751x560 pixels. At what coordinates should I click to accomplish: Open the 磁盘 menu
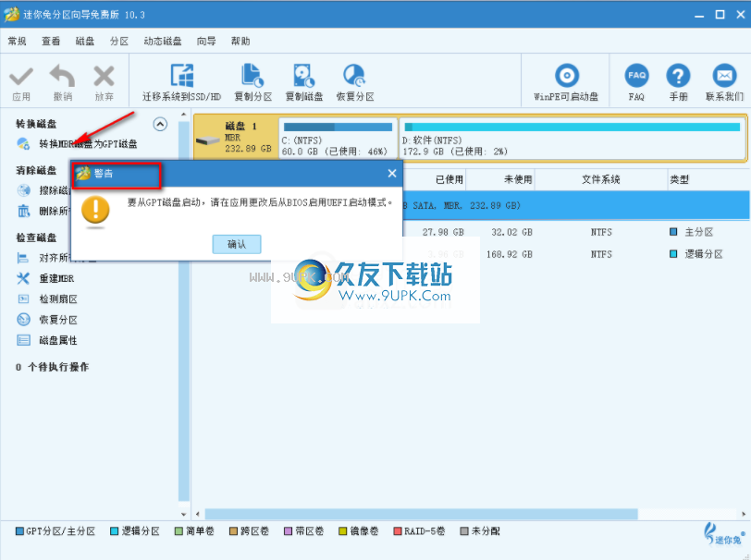pos(85,42)
